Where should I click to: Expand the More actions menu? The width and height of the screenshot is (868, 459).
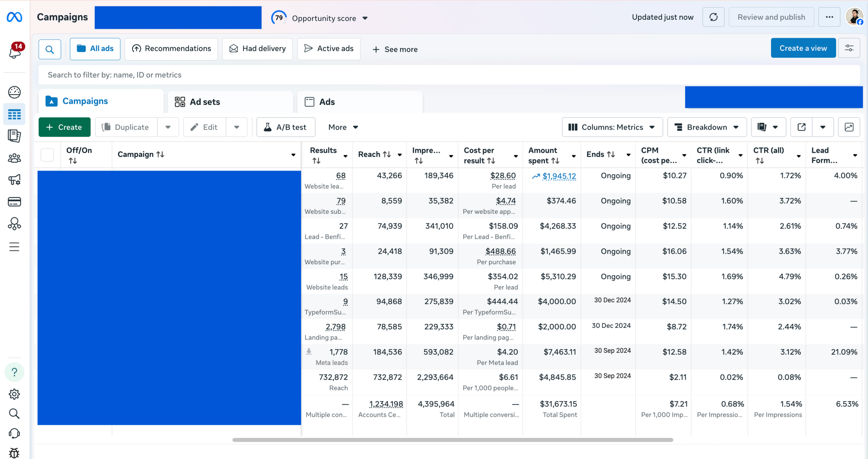[x=343, y=127]
